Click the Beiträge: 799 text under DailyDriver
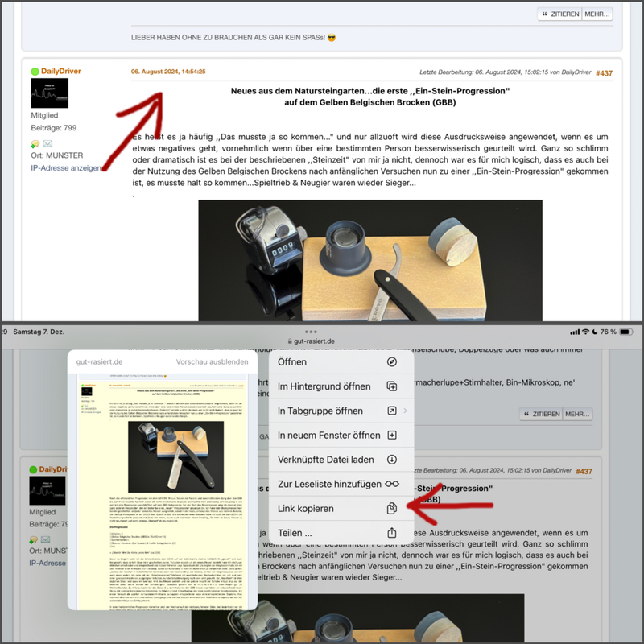The image size is (644, 644). point(54,128)
